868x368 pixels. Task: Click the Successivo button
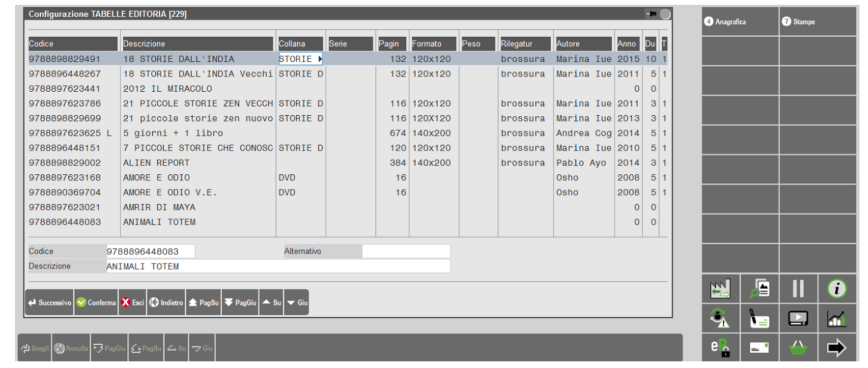point(50,303)
